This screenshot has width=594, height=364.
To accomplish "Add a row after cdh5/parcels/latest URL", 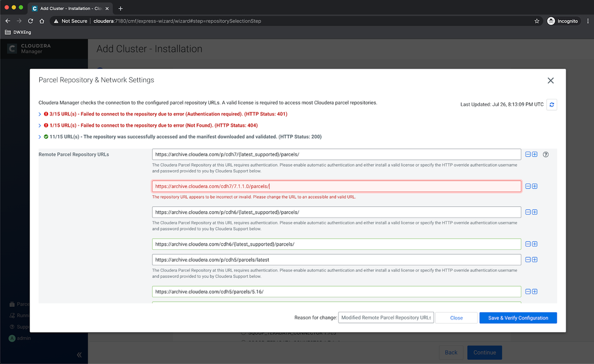I will (x=535, y=260).
